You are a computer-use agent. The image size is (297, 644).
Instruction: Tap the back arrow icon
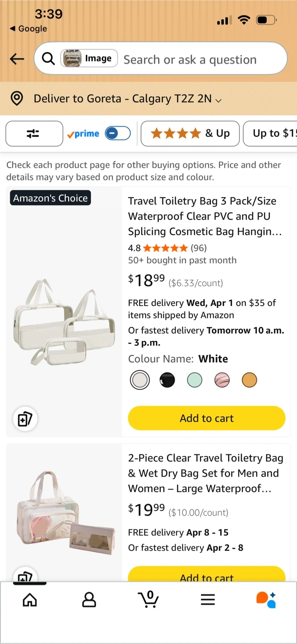17,59
